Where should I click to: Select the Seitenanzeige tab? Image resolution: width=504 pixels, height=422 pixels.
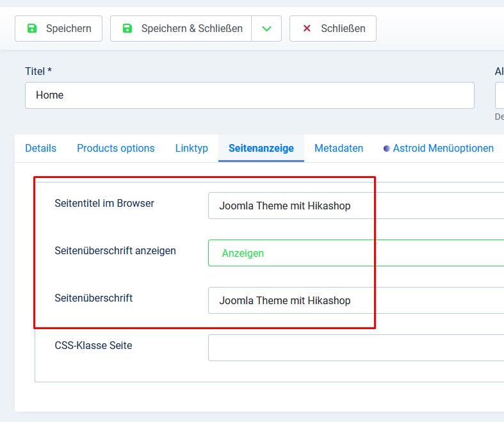click(x=261, y=148)
